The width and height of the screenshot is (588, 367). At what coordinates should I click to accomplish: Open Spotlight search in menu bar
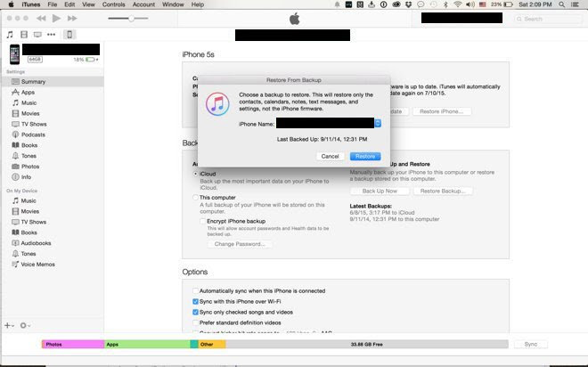pyautogui.click(x=562, y=4)
